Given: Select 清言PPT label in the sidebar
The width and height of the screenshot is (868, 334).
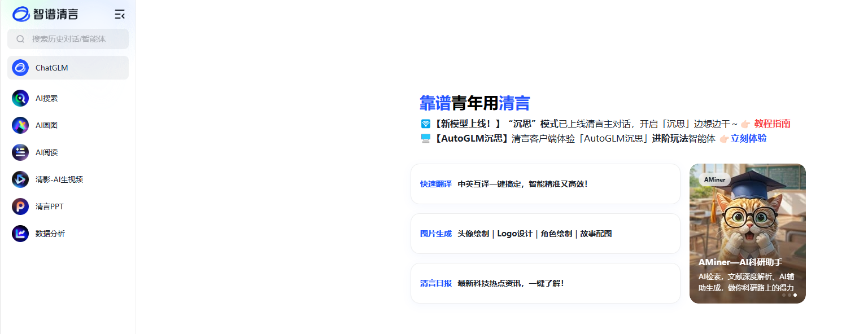Looking at the screenshot, I should pyautogui.click(x=50, y=206).
